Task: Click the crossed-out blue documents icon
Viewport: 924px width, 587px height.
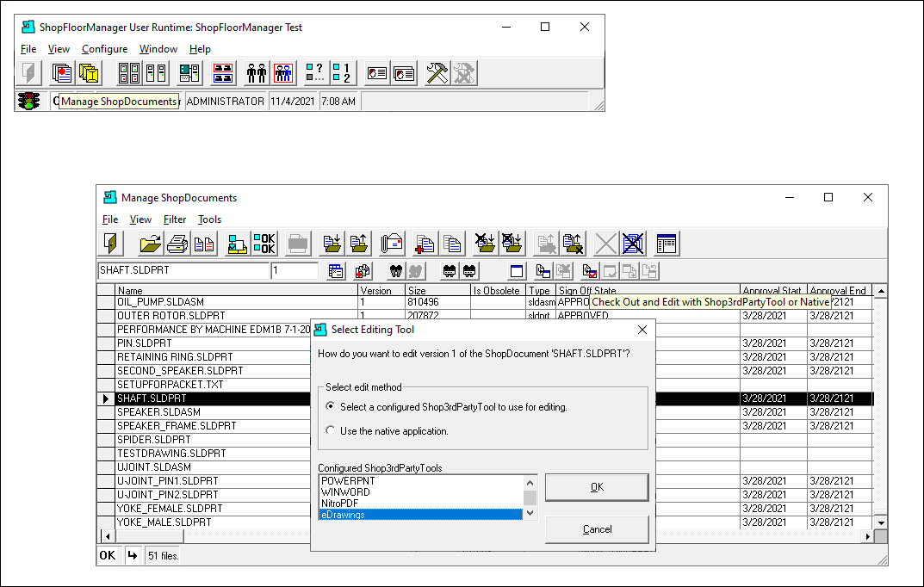Action: [x=633, y=244]
